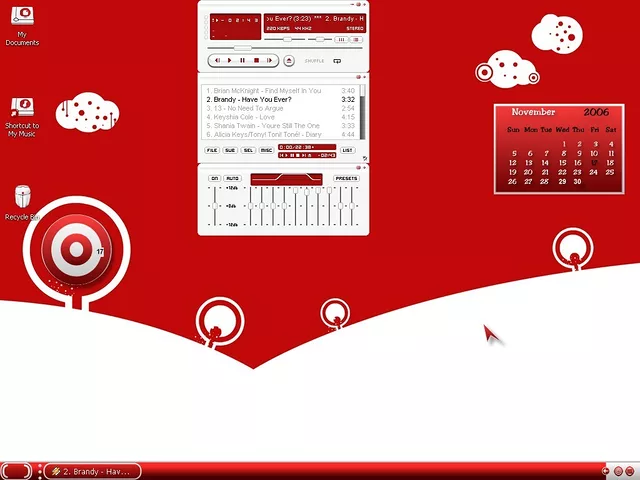Click the Eject open-file button
This screenshot has width=640, height=480.
point(289,61)
